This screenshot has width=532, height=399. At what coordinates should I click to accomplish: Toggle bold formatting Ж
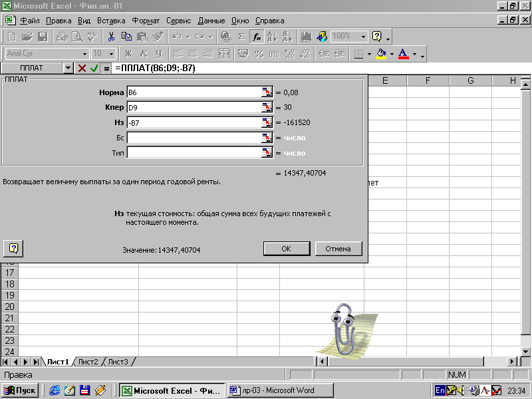pos(128,54)
